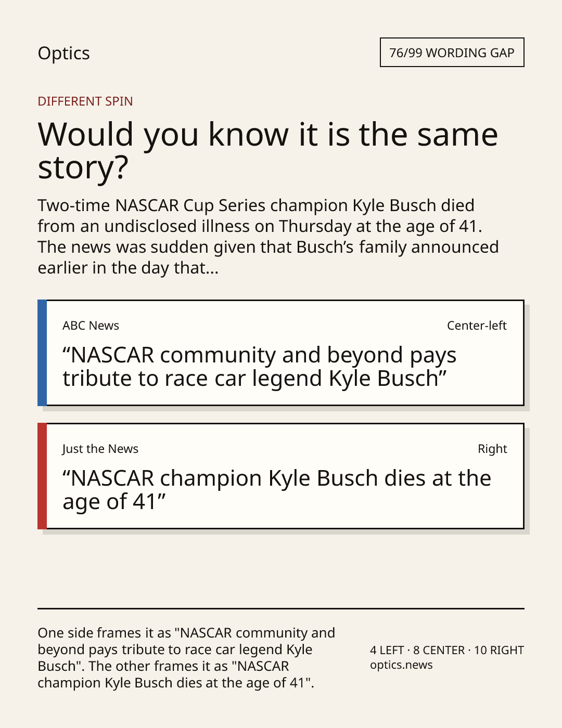Click the 76/99 WORDING GAP badge

tap(452, 53)
